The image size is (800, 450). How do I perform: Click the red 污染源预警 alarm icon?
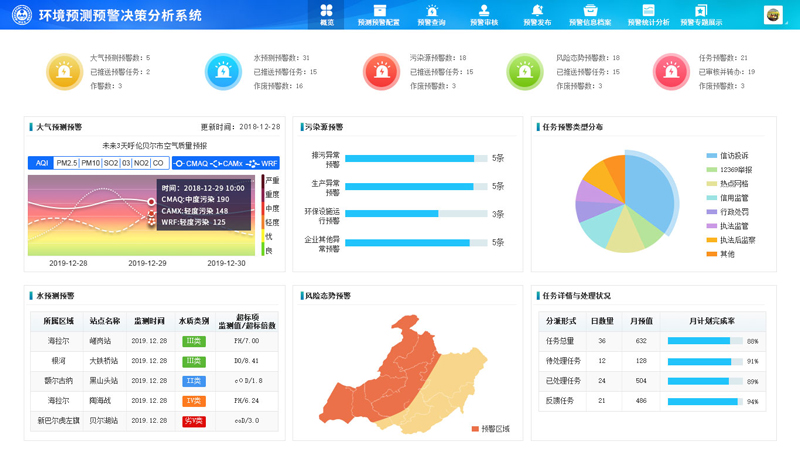(x=381, y=72)
